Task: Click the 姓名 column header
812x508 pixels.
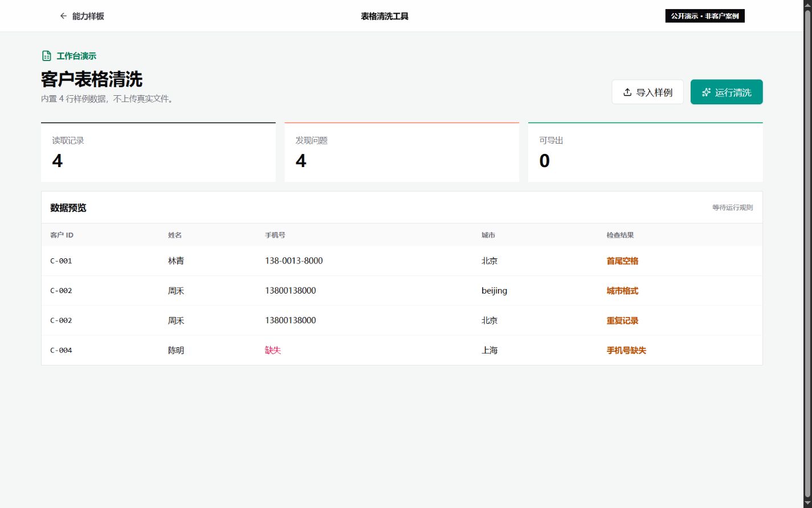Action: [x=175, y=235]
